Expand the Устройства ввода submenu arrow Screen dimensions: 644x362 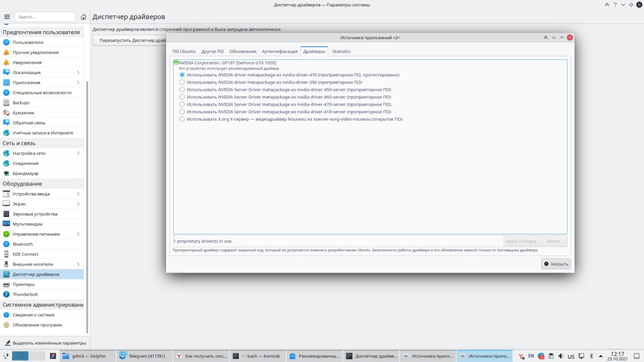[x=78, y=194]
